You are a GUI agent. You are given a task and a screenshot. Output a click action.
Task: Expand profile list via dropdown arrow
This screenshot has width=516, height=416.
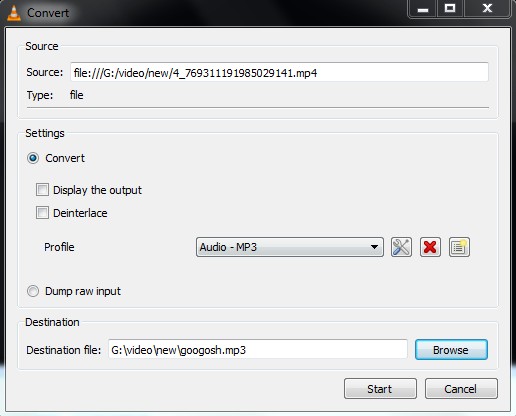click(x=374, y=247)
